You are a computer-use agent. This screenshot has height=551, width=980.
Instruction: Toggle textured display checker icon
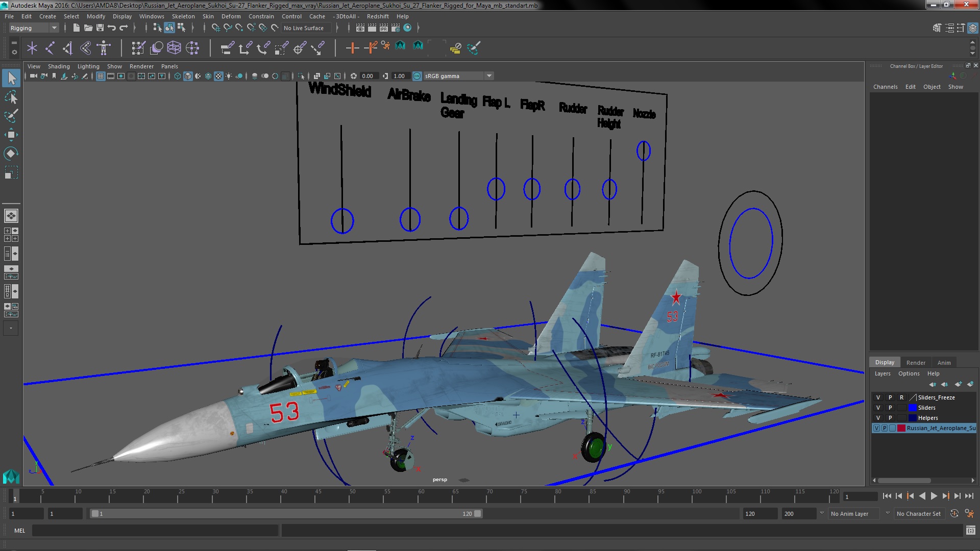218,76
